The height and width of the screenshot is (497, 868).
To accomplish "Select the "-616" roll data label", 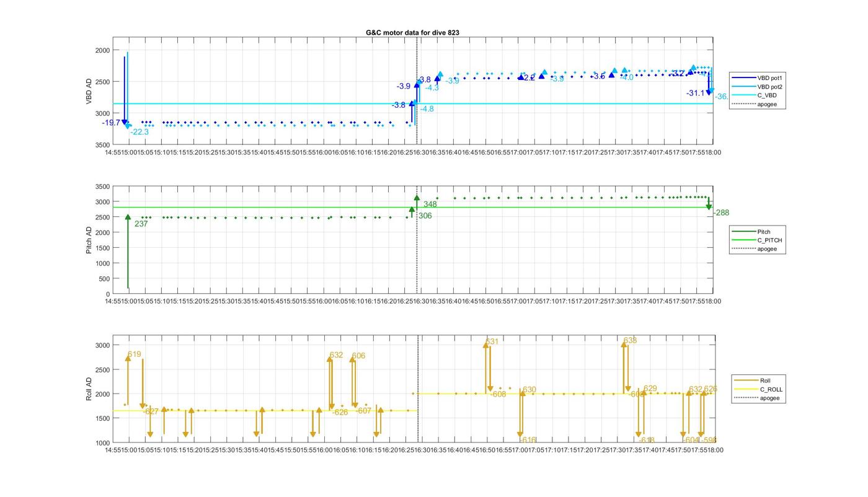I will (x=528, y=440).
